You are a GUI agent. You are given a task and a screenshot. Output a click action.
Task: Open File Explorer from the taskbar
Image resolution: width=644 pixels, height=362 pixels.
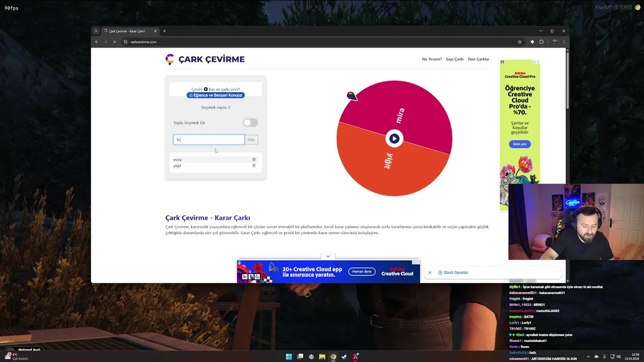pyautogui.click(x=322, y=357)
